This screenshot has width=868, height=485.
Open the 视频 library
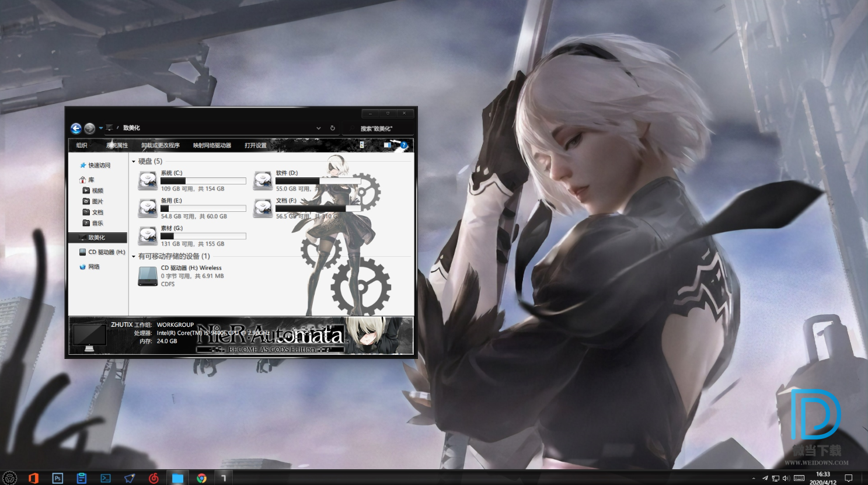click(93, 191)
